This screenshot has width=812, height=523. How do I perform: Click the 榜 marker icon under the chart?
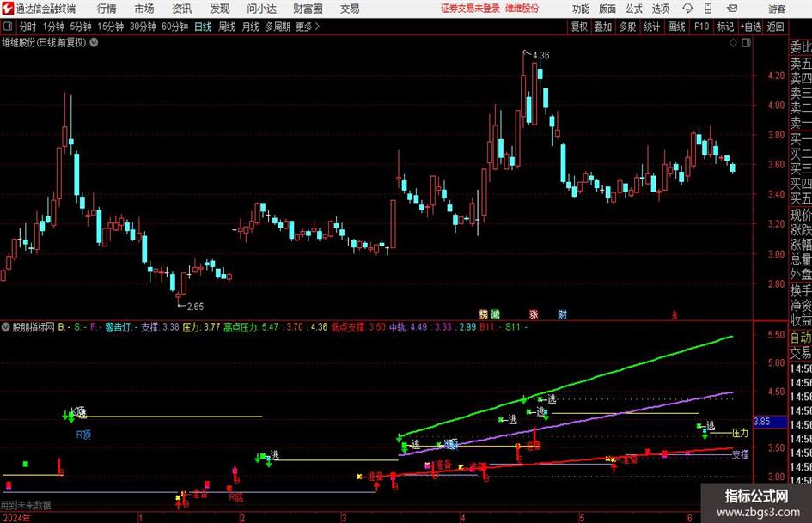point(483,313)
